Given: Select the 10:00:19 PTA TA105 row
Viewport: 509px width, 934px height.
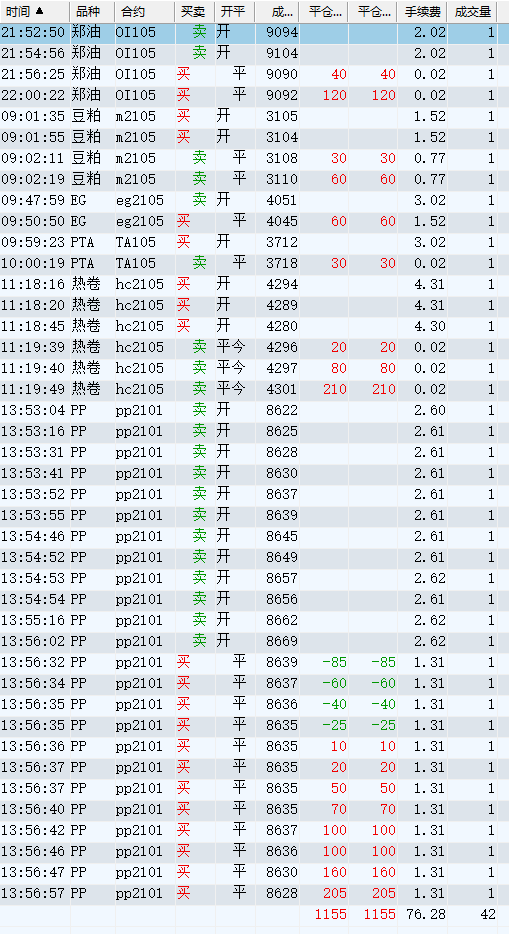Looking at the screenshot, I should click(249, 263).
